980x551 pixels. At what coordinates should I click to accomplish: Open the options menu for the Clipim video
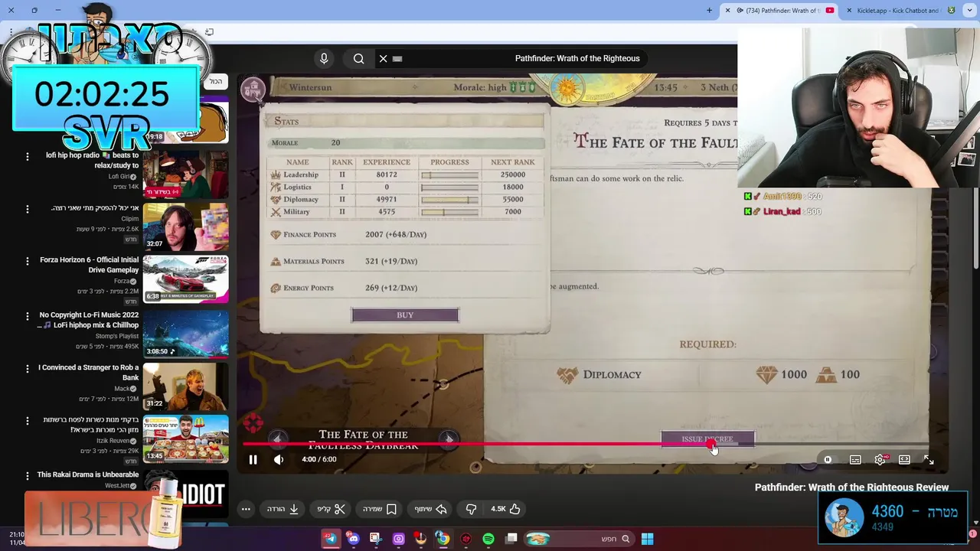pos(28,209)
